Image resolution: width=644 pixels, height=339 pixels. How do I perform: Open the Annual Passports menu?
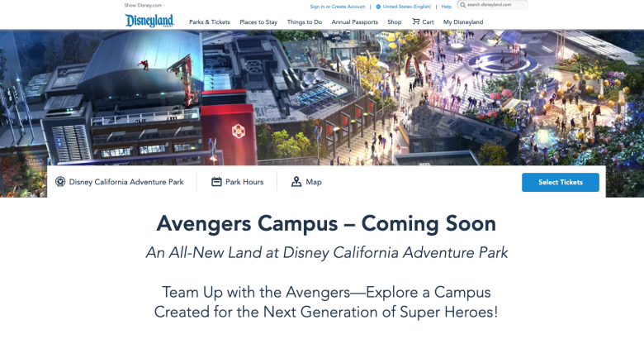coord(355,22)
